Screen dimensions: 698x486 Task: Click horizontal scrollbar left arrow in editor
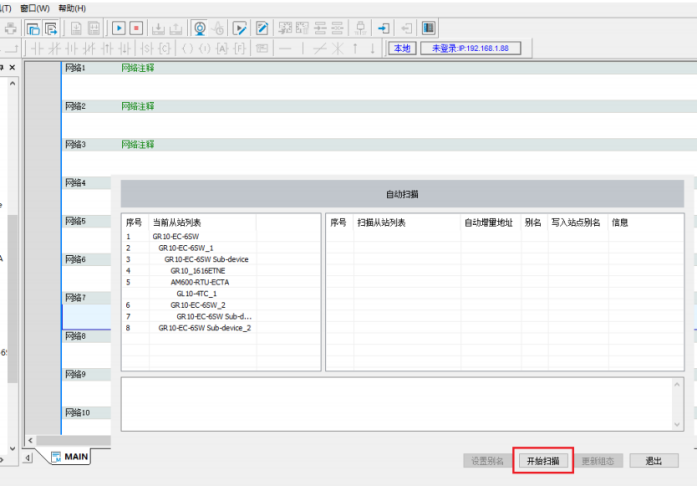[30, 441]
